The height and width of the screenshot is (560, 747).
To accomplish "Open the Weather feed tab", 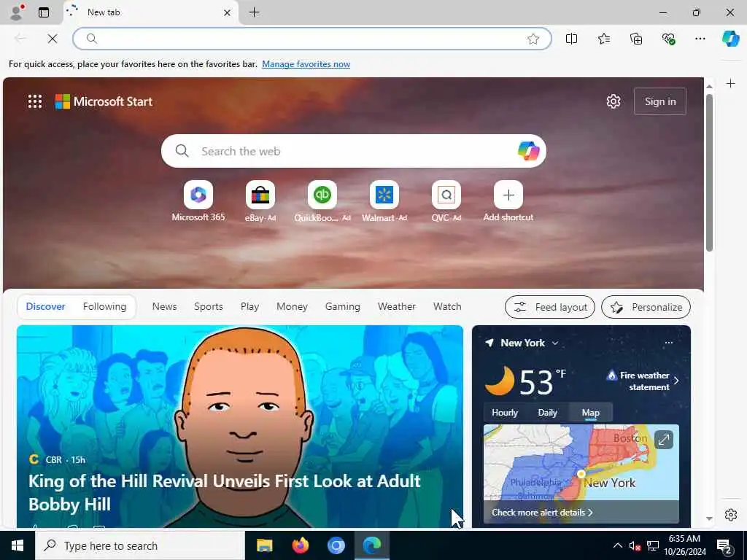I will click(x=396, y=307).
